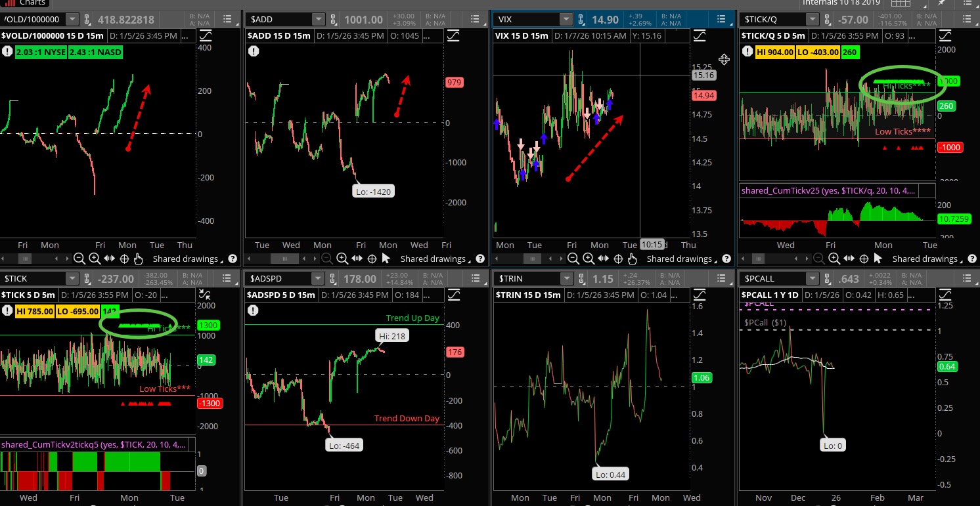Open the $PCALL symbol dropdown arrow
Screen dimensions: 980x506
point(813,278)
